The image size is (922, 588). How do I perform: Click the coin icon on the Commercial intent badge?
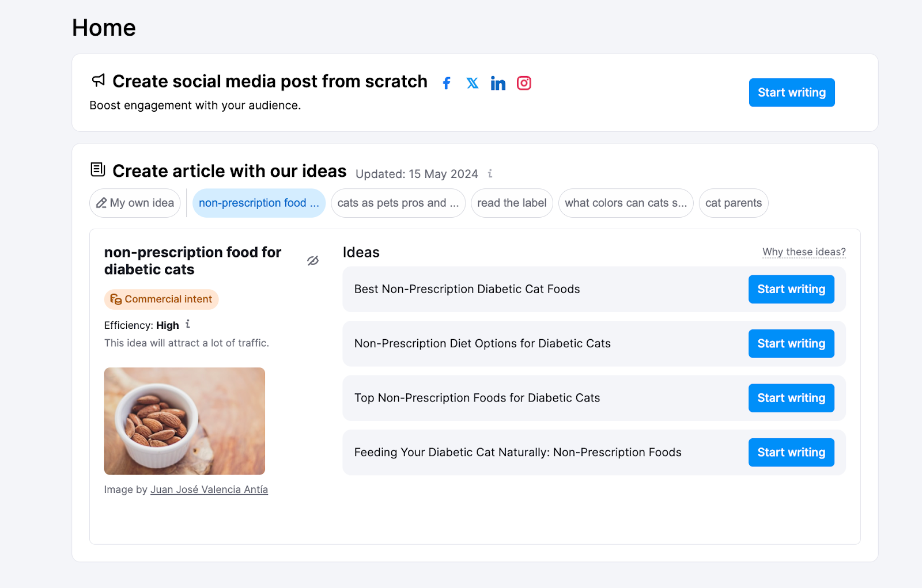click(x=115, y=299)
